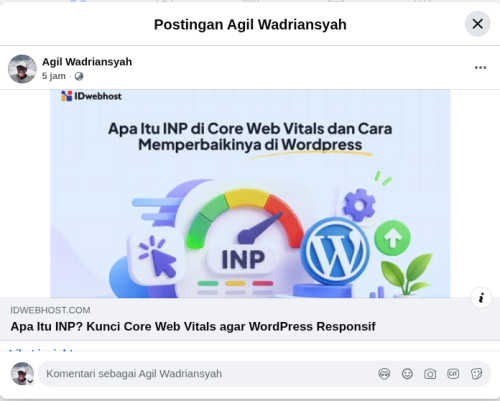500x401 pixels.
Task: Open the article title Apa Itu INP link
Action: tap(193, 326)
